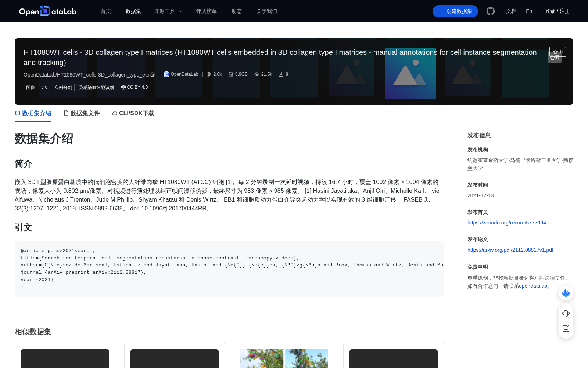Switch to the 数据集文件 tab
This screenshot has width=588, height=368.
[x=82, y=113]
